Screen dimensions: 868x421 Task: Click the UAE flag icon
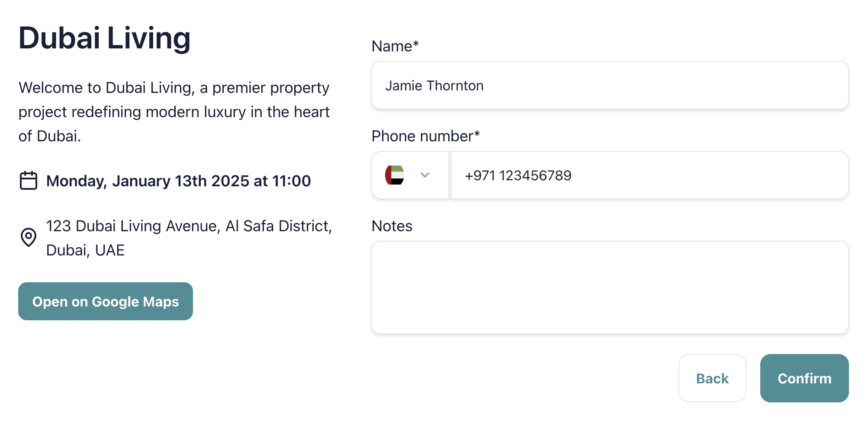tap(395, 175)
